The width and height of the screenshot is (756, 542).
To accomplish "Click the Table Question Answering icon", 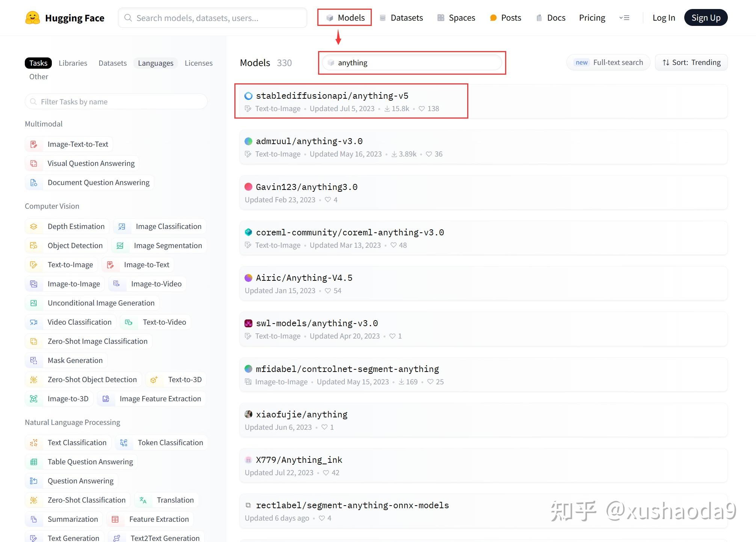I will (x=34, y=462).
